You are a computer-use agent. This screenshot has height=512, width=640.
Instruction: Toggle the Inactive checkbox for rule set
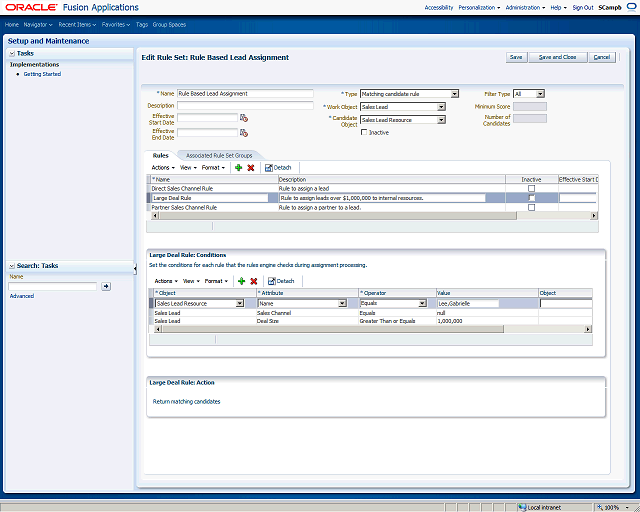point(364,132)
